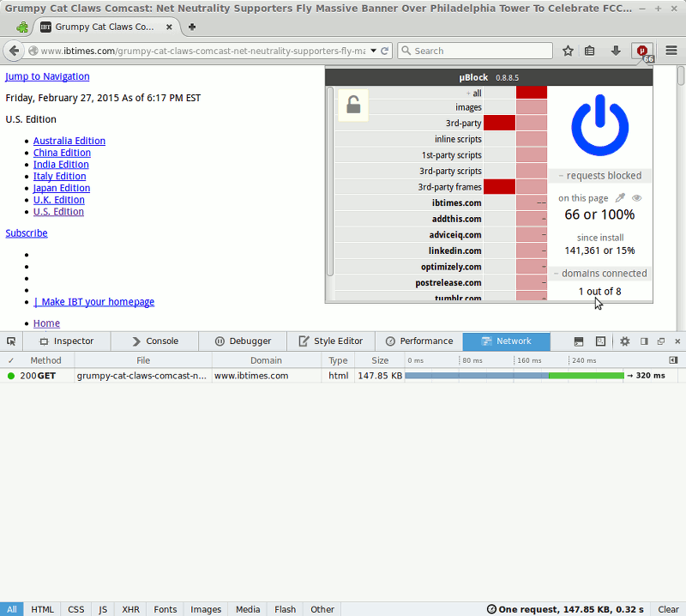The width and height of the screenshot is (686, 616).
Task: Switch to the Console tab
Action: click(155, 341)
